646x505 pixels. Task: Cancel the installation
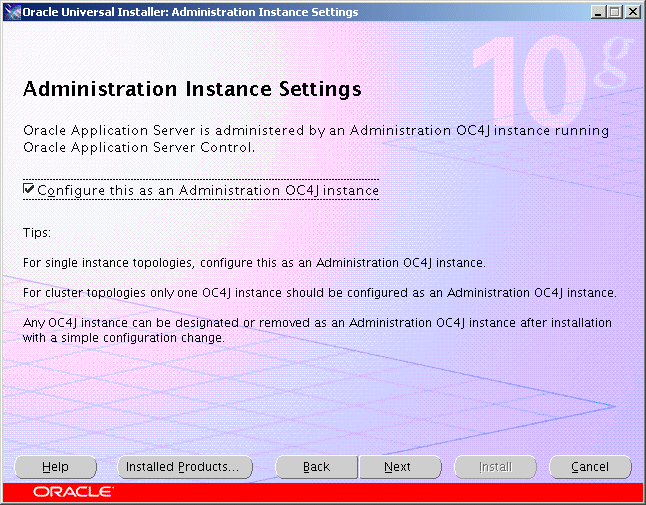pyautogui.click(x=590, y=467)
